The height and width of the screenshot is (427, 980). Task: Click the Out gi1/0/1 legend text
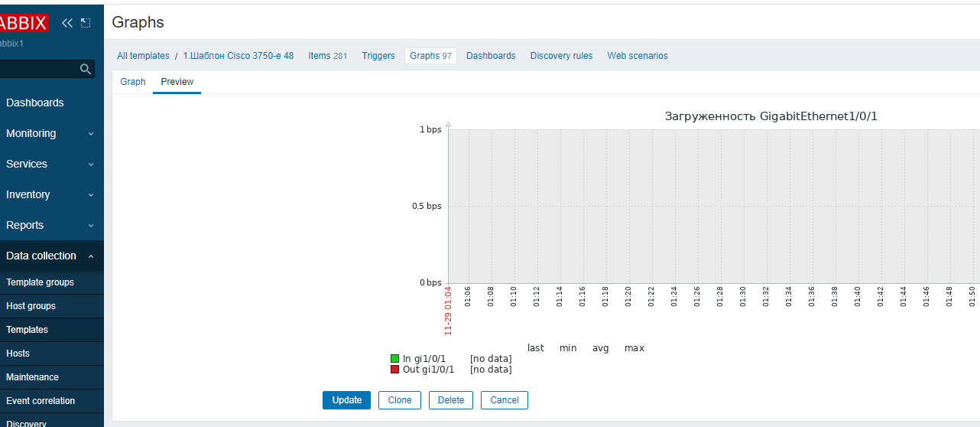point(428,370)
